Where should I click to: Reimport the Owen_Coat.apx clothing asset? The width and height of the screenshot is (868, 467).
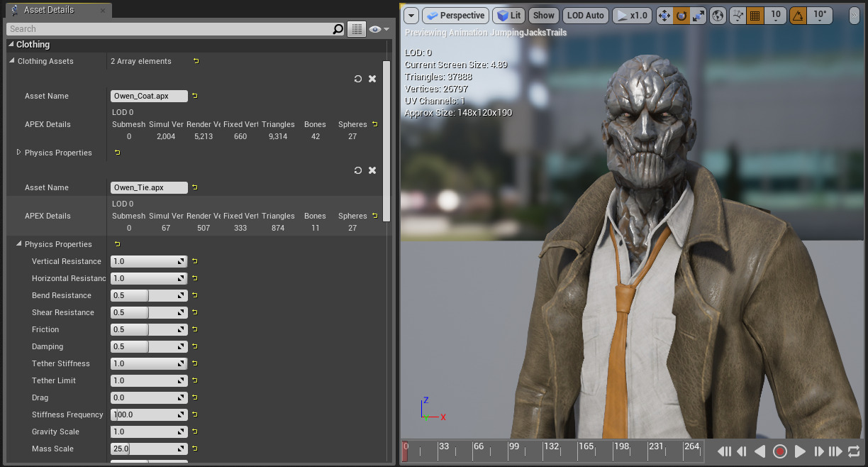coord(358,79)
